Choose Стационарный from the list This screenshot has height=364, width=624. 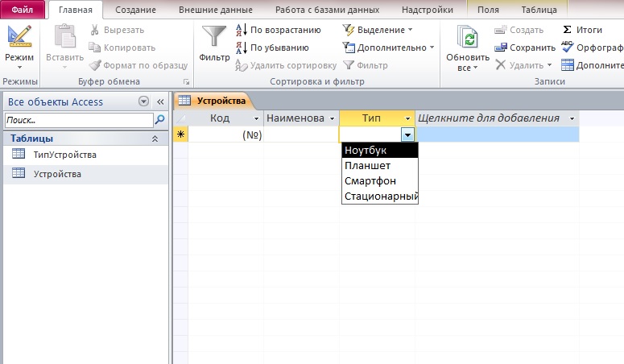point(380,196)
